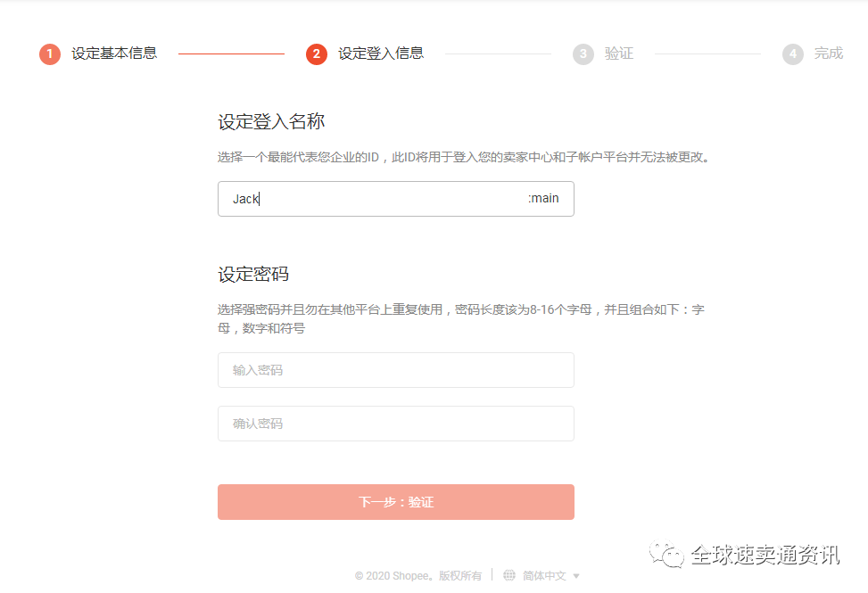Click the 下一步：验证 button
Screen dimensions: 868x593
click(x=396, y=502)
